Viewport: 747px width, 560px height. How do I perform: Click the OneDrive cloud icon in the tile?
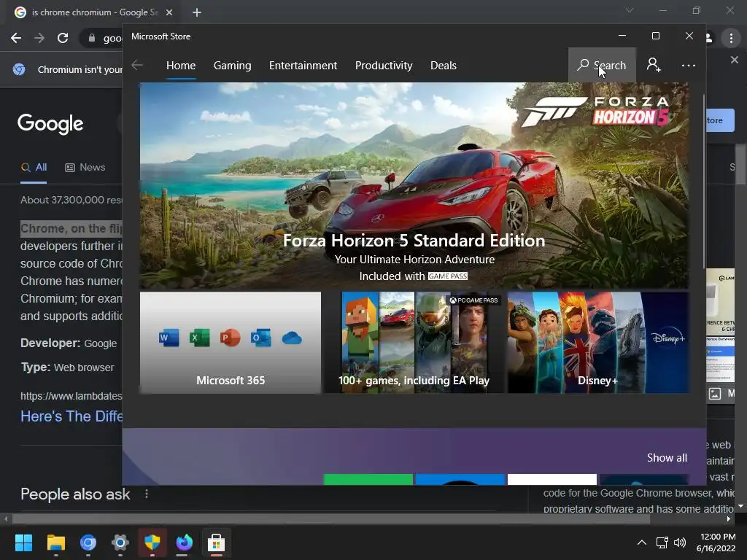pyautogui.click(x=292, y=338)
